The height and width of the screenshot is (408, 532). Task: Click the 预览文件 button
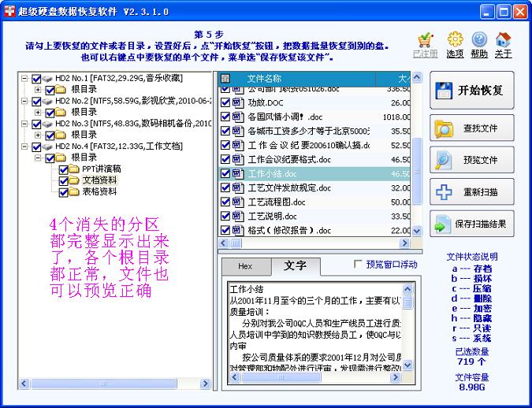click(472, 160)
